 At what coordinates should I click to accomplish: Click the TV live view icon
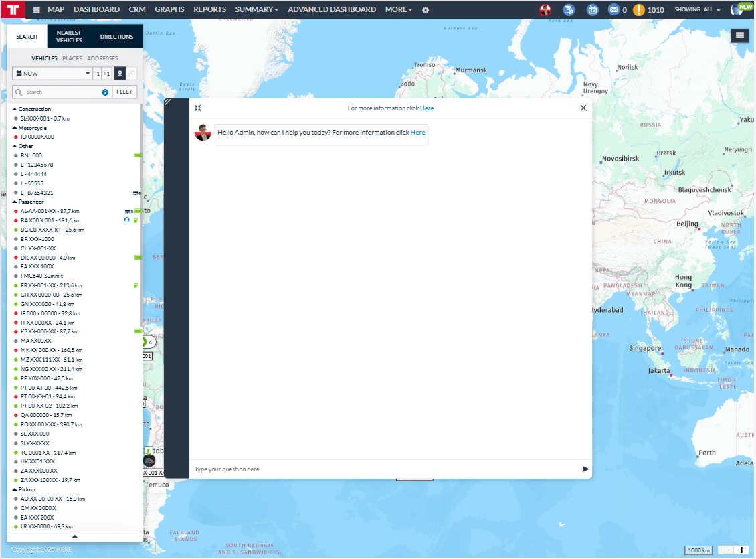pos(592,10)
